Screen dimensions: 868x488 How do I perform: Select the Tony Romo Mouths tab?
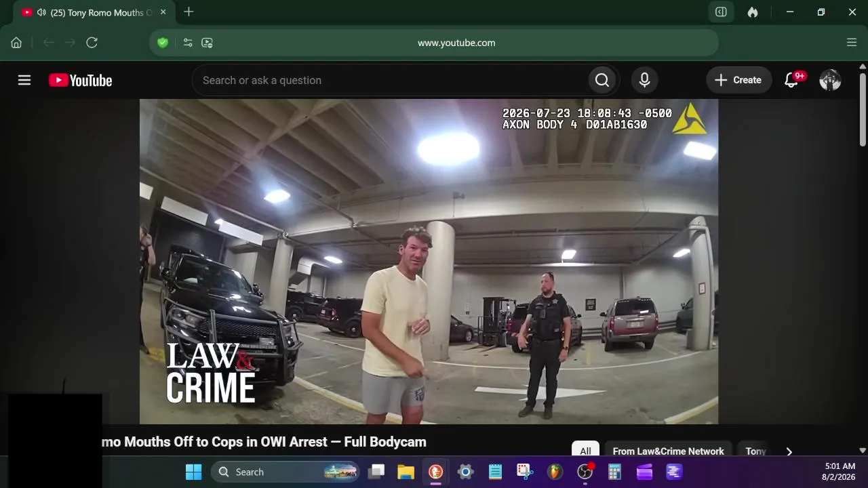click(x=94, y=12)
